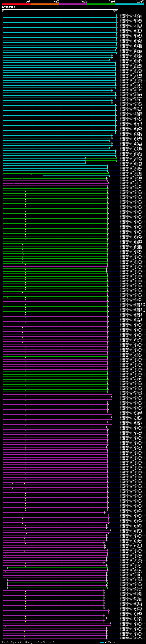Select hit label UniRef100_C0PN53
The image size is (146, 644).
pos(131,175)
